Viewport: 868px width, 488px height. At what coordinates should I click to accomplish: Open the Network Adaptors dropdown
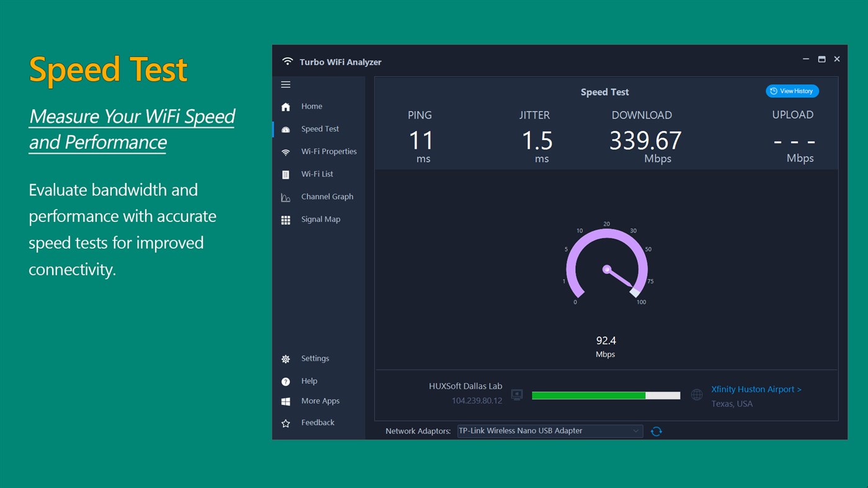[x=635, y=430]
